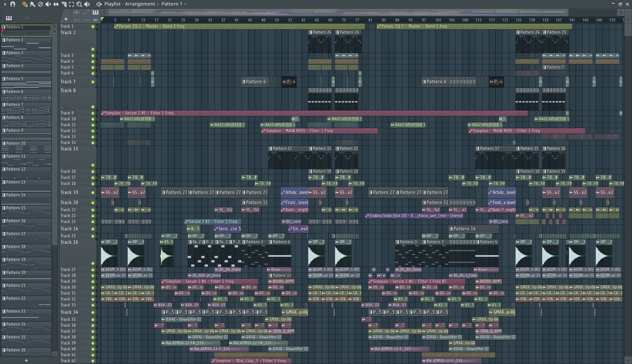The height and width of the screenshot is (364, 632).
Task: Open clip menu of Pattern 7 on Track 5
Action: click(544, 67)
